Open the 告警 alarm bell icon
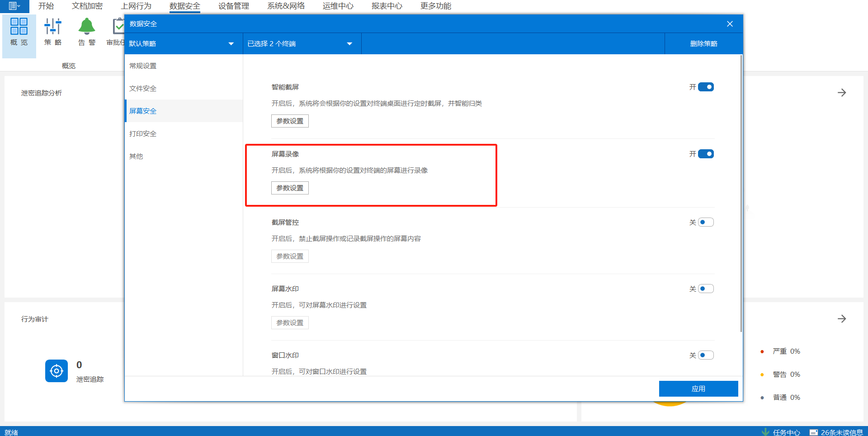Viewport: 868px width, 436px height. [87, 32]
